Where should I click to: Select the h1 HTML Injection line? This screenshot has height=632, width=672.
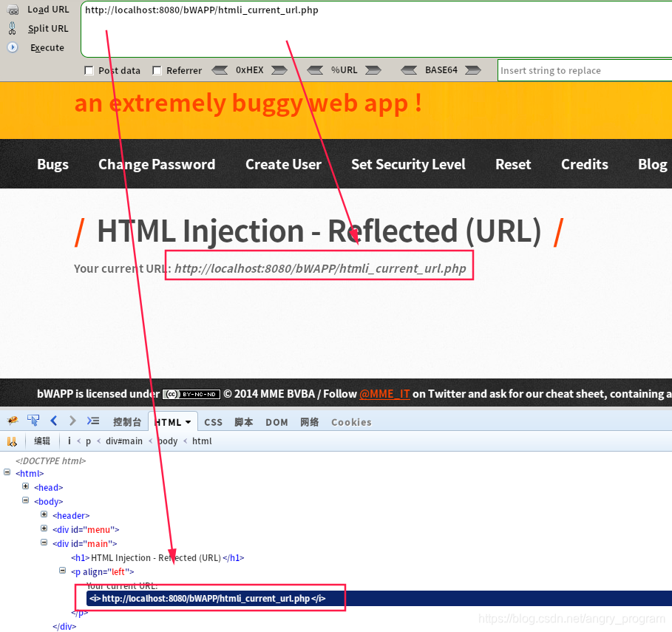157,557
